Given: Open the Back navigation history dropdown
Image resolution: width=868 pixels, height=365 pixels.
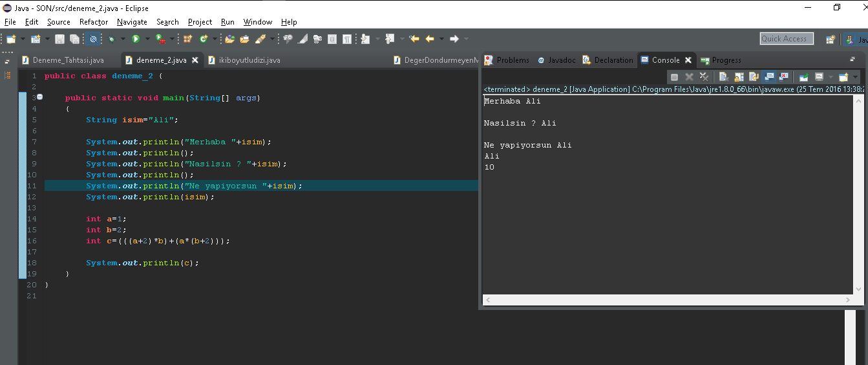Looking at the screenshot, I should pyautogui.click(x=441, y=39).
